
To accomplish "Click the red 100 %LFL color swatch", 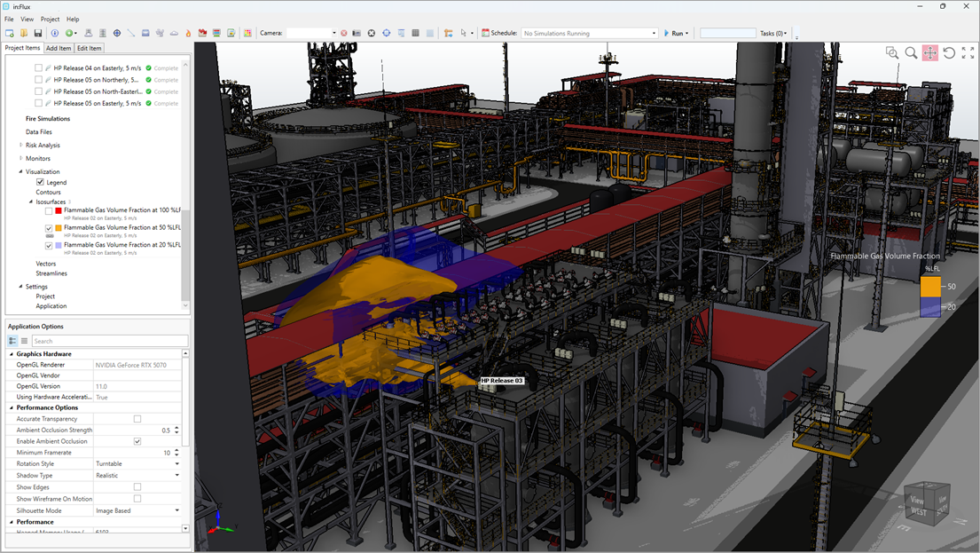I will [x=59, y=211].
